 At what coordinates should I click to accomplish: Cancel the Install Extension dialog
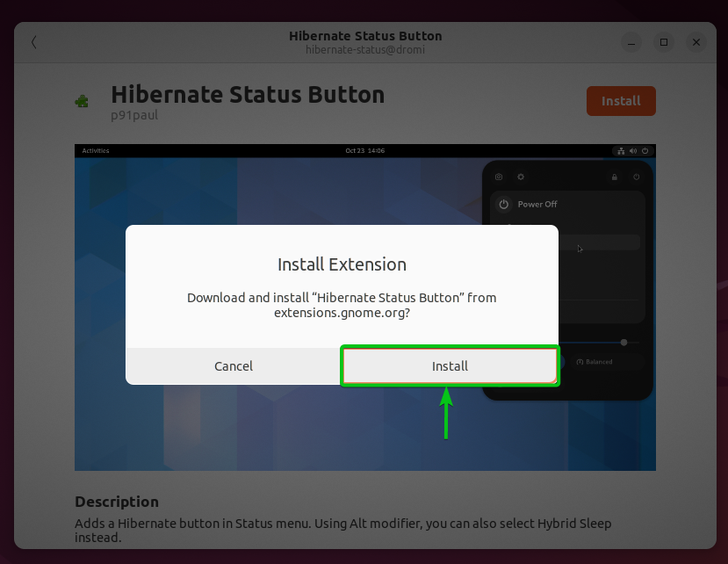point(234,366)
